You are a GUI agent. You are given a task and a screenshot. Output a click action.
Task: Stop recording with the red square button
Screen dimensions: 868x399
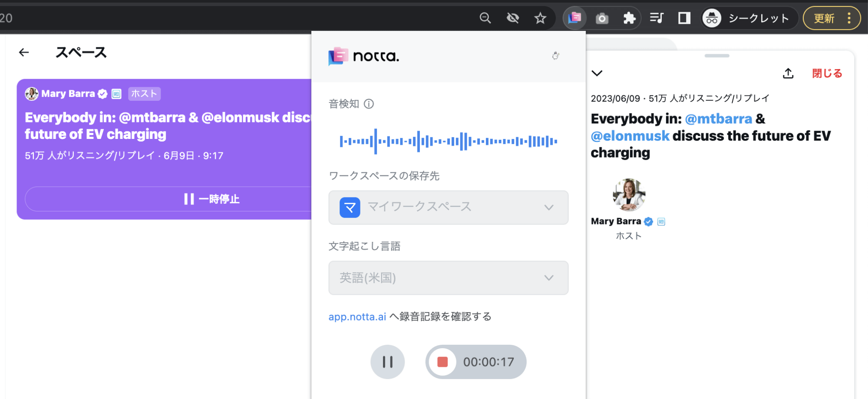442,362
